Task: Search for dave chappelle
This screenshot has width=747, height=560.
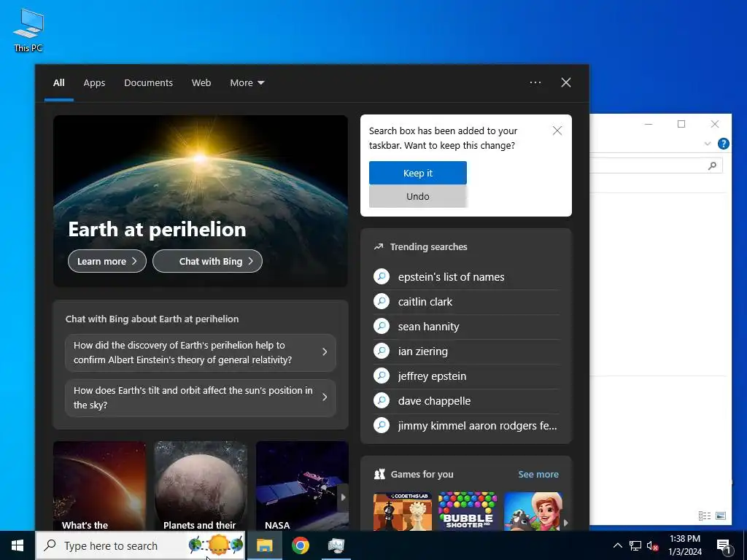Action: [434, 400]
